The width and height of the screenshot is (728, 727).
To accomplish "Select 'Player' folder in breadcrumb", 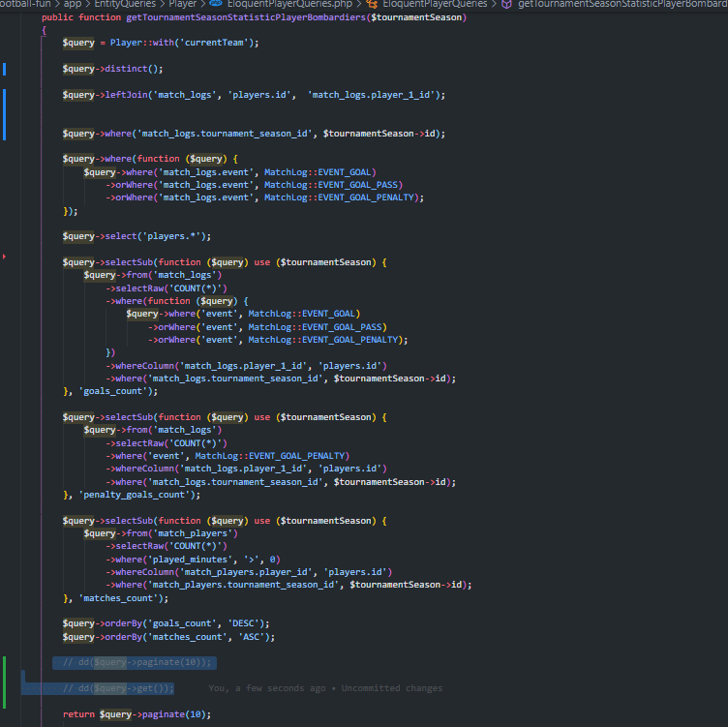I will pyautogui.click(x=182, y=4).
